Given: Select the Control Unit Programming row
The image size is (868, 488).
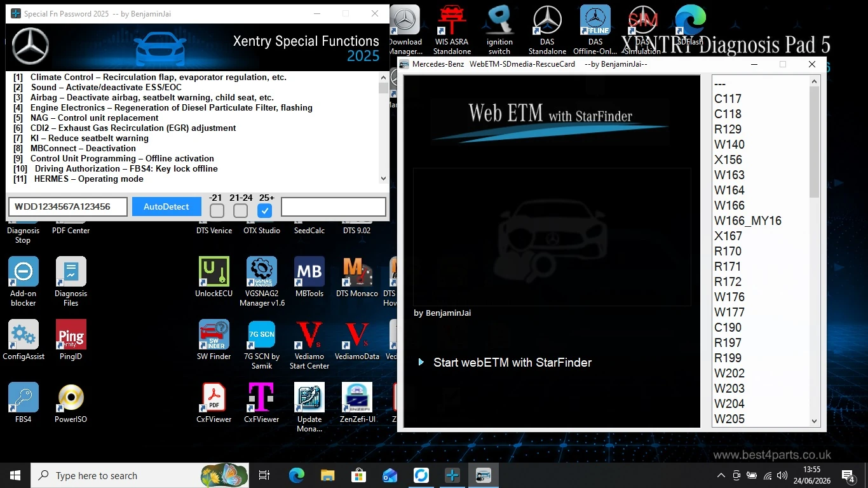Looking at the screenshot, I should click(114, 158).
